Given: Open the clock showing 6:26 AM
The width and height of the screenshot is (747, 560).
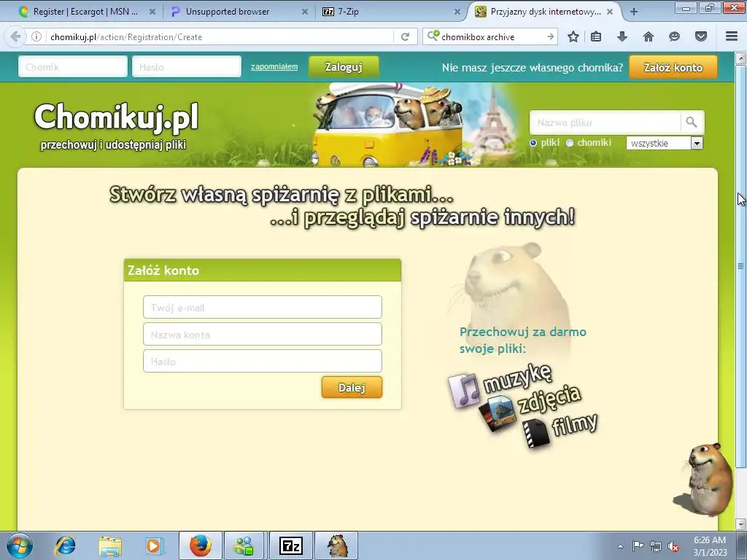Looking at the screenshot, I should 710,546.
